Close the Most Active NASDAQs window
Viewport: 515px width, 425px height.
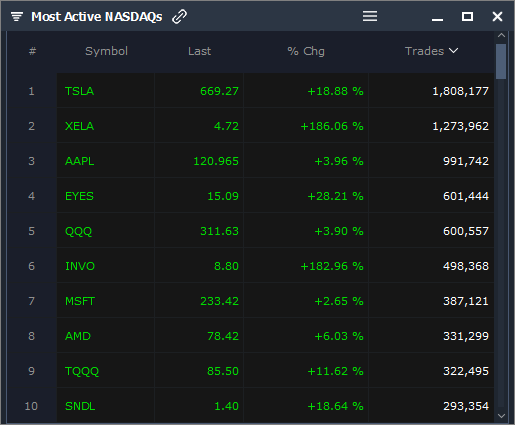pos(497,16)
